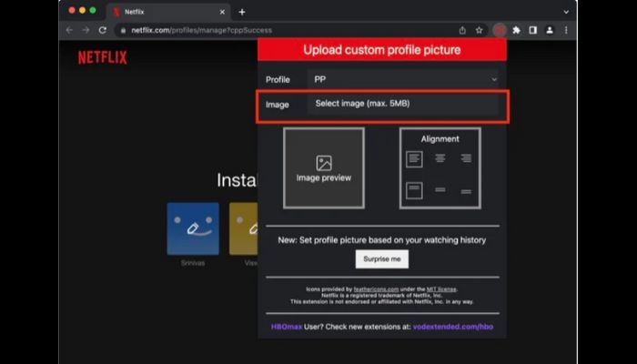This screenshot has width=637, height=364.
Task: Click the Srinivas profile name
Action: pyautogui.click(x=193, y=263)
